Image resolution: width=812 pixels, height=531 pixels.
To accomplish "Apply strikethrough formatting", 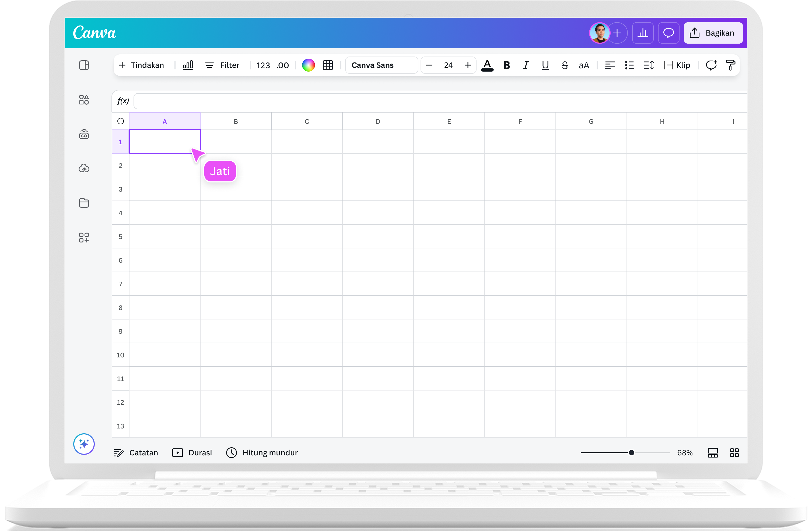I will click(565, 65).
